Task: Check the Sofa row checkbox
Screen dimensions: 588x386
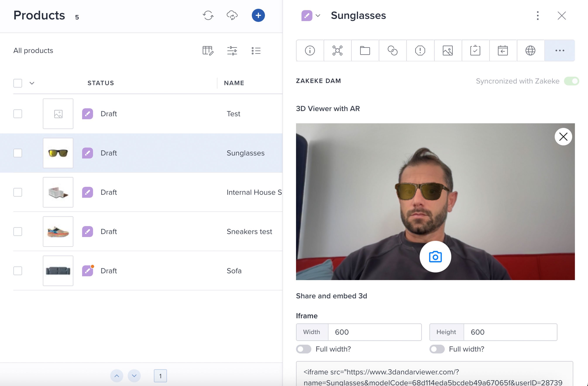Action: click(x=18, y=271)
